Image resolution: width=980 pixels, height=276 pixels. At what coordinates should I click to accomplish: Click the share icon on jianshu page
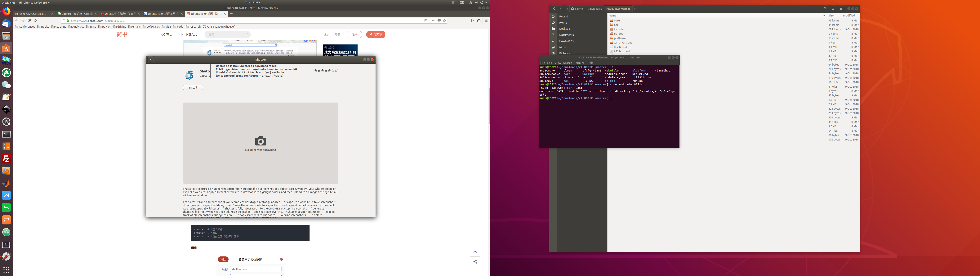(475, 262)
